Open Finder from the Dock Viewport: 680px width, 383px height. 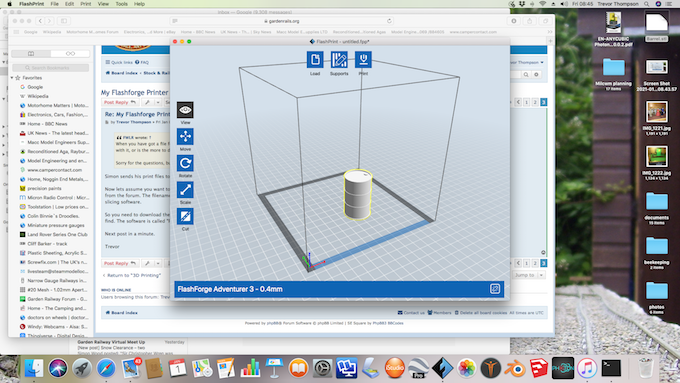click(x=33, y=368)
